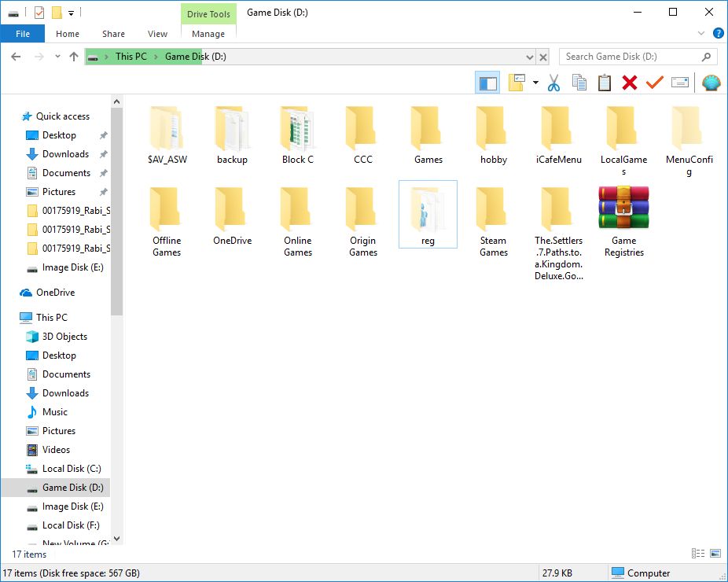Click the Paste clipboard icon

605,82
